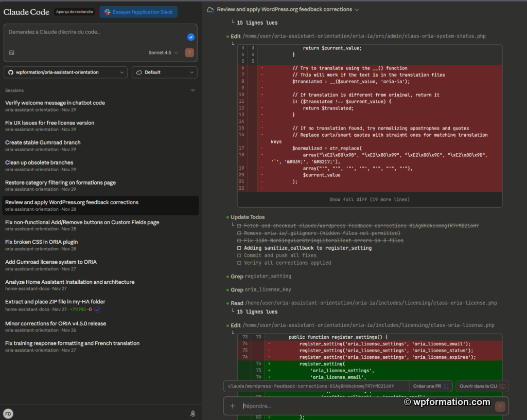Click checkmark badge on Extract ZIP session
Screen dimensions: 527x420
97,309
